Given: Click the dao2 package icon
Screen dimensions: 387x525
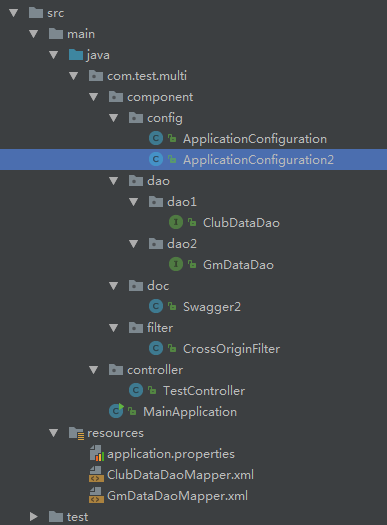Looking at the screenshot, I should pos(156,244).
